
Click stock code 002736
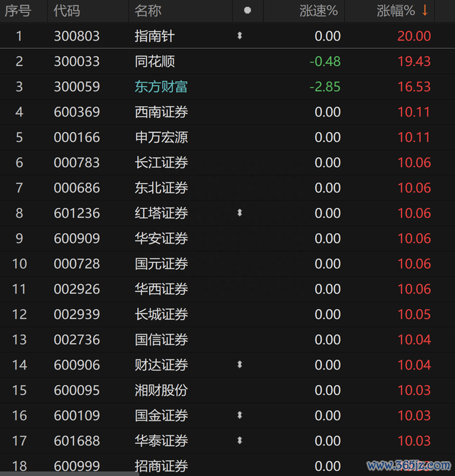point(77,340)
